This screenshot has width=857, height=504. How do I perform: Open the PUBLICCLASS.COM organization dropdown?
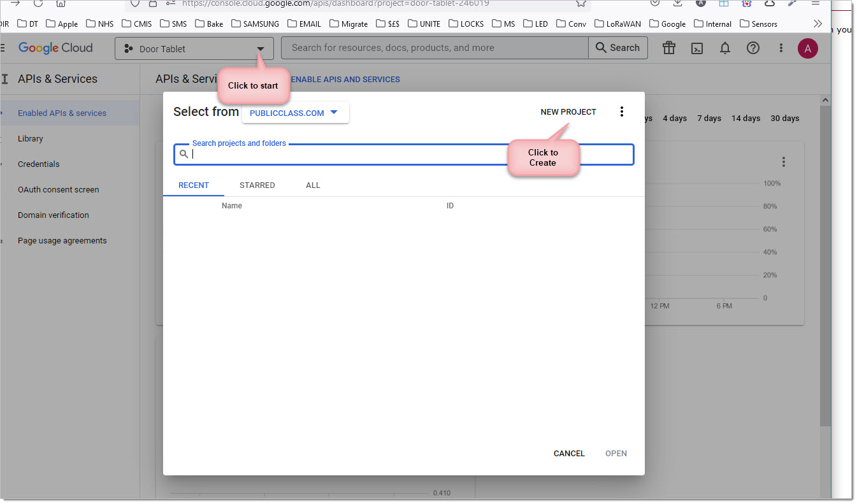click(295, 113)
